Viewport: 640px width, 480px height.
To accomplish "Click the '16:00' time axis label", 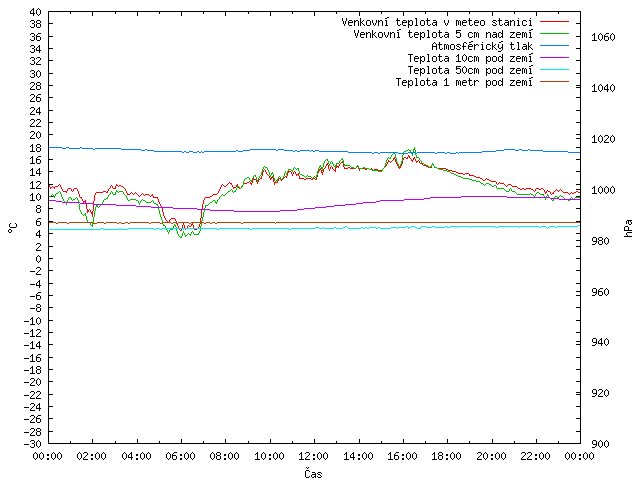I will 402,456.
